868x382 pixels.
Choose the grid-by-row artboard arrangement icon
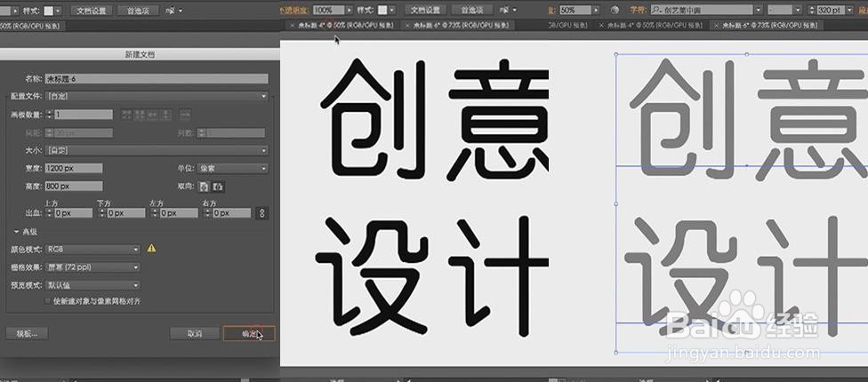click(127, 115)
